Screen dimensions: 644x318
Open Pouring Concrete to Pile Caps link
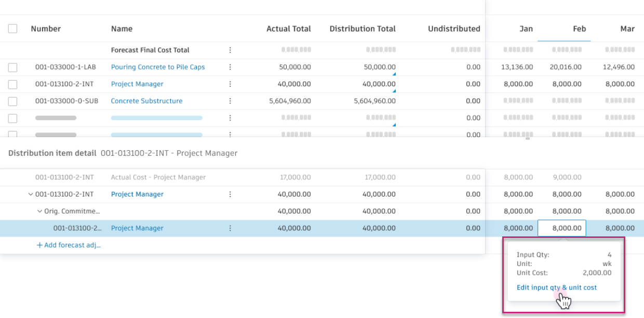[x=158, y=67]
